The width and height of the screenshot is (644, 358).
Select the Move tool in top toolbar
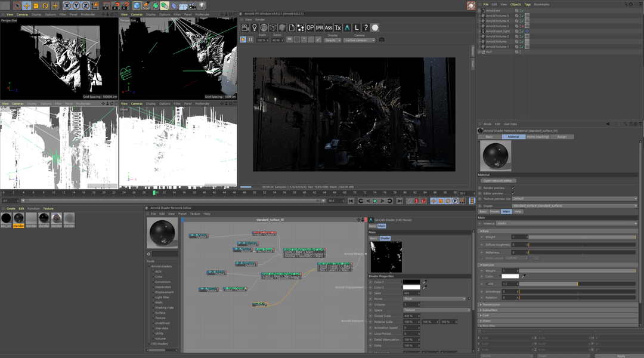coord(26,6)
